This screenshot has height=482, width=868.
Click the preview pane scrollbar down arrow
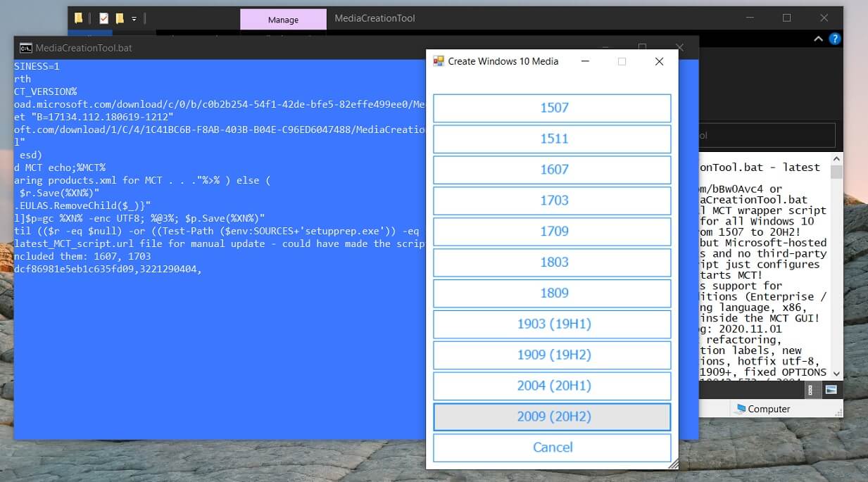coord(836,373)
